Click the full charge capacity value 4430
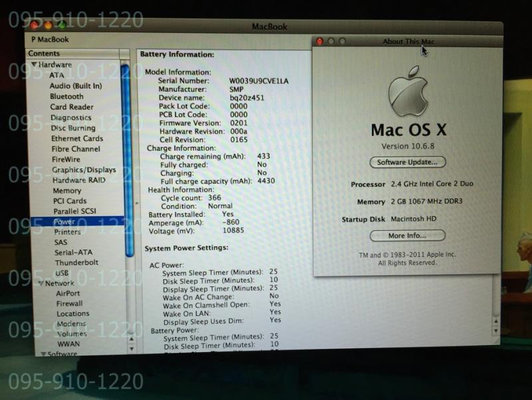Screen dimensions: 532x400 point(266,181)
